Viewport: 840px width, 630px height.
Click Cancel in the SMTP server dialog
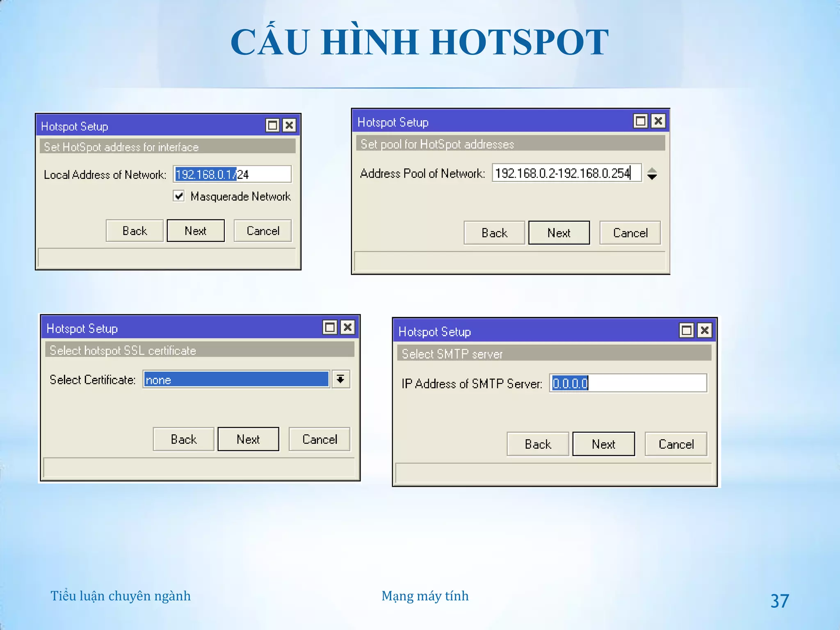[676, 444]
